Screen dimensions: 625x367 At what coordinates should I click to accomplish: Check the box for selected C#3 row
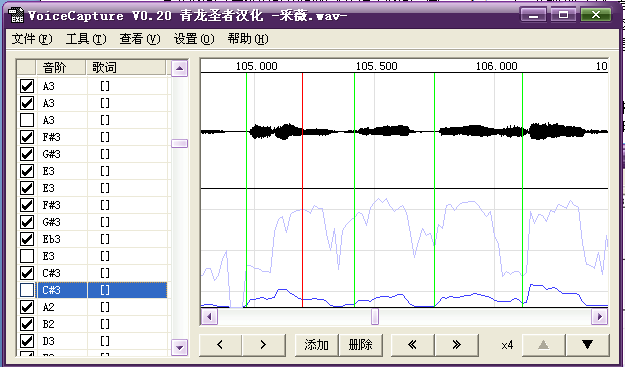(27, 290)
